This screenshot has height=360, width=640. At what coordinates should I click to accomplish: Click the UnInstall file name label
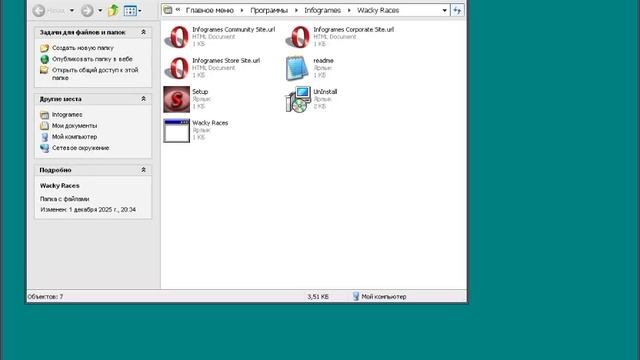click(x=325, y=91)
